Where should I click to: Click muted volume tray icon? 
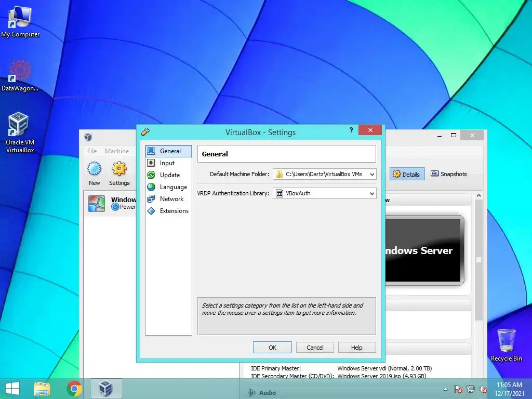coord(483,390)
